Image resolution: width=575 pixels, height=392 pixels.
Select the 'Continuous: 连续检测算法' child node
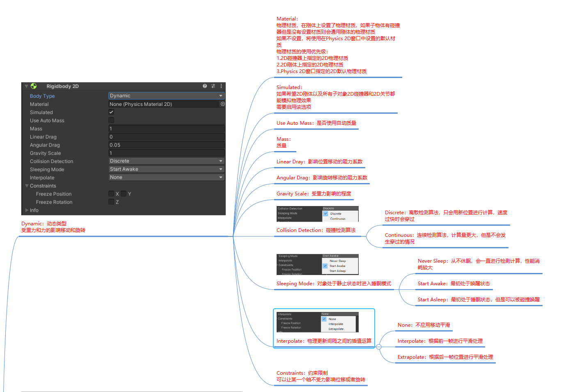pyautogui.click(x=445, y=238)
